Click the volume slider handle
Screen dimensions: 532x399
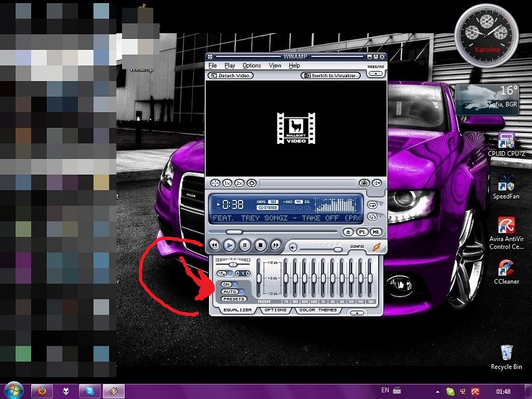pyautogui.click(x=337, y=249)
